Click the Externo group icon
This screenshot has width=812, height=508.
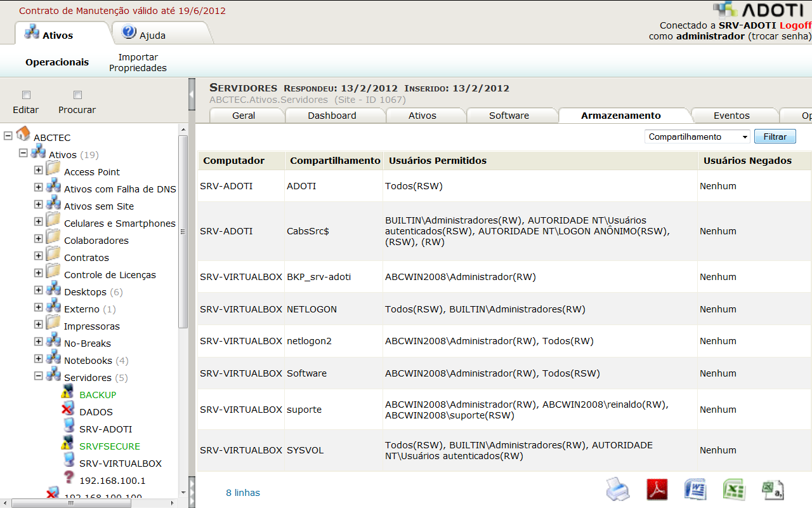pos(54,307)
